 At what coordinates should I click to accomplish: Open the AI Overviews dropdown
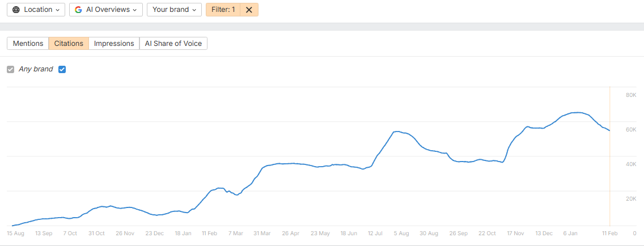click(106, 10)
